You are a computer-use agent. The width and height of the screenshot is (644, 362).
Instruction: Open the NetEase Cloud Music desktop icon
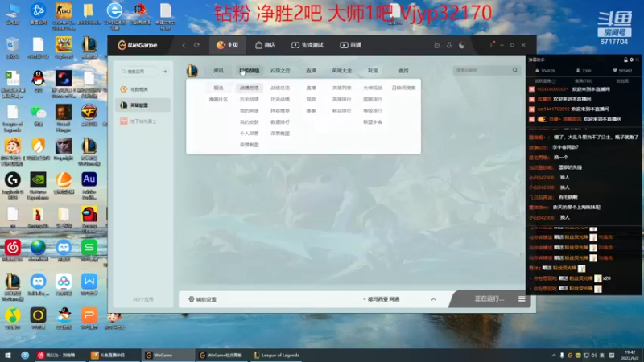tap(13, 251)
